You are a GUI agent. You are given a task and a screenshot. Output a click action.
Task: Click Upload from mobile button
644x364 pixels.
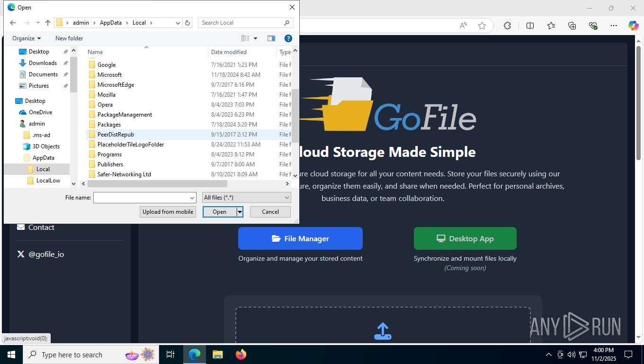[x=168, y=212]
